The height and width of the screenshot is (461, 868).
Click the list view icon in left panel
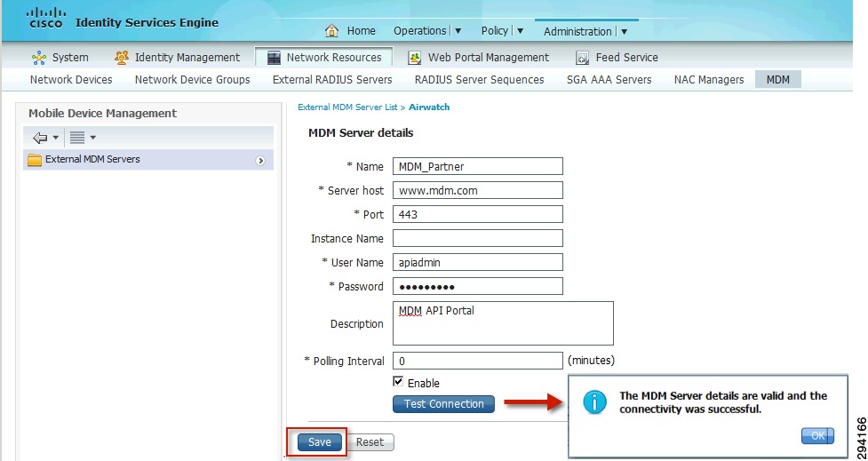[77, 138]
